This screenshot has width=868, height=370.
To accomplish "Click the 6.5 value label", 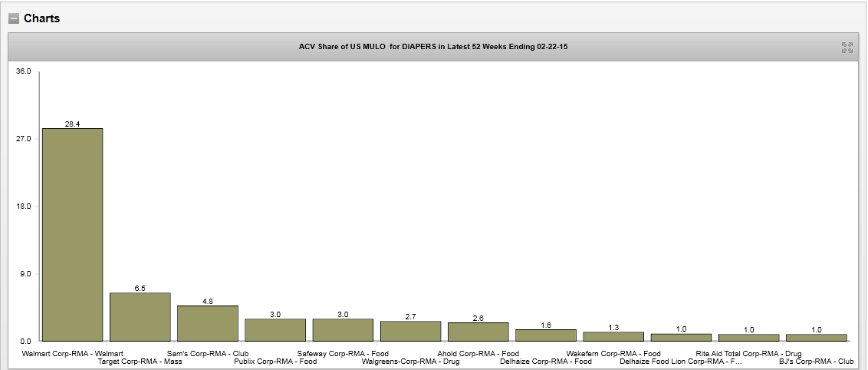I will pos(140,288).
